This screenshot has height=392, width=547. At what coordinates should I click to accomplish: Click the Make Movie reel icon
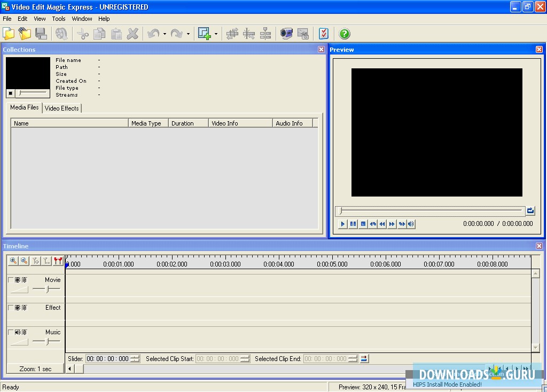point(60,33)
